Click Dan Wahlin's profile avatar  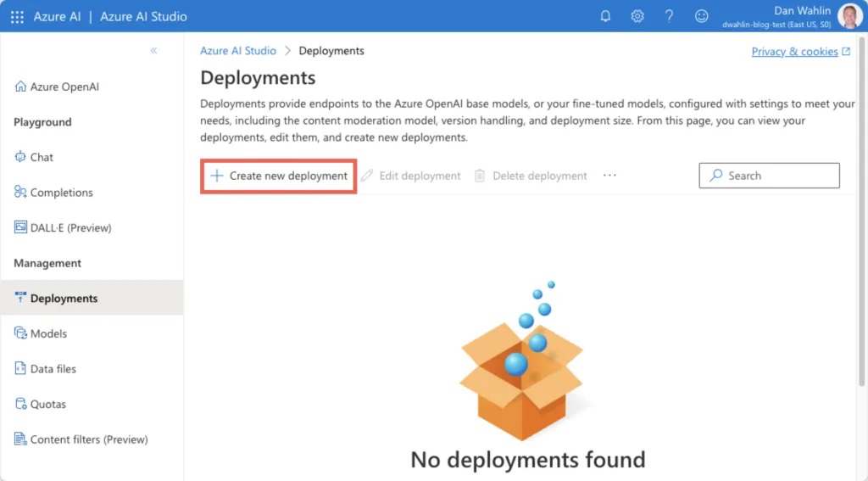[x=849, y=16]
